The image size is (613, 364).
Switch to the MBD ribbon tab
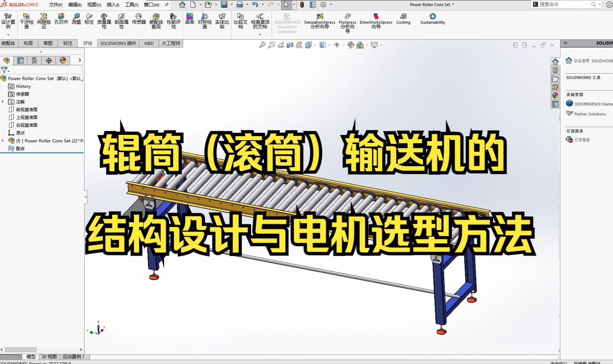148,43
